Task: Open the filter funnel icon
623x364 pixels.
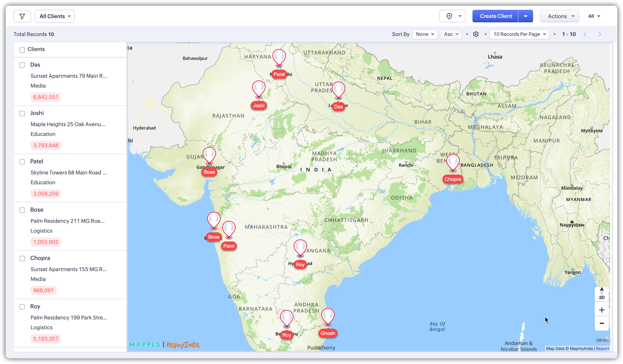Action: pos(22,16)
